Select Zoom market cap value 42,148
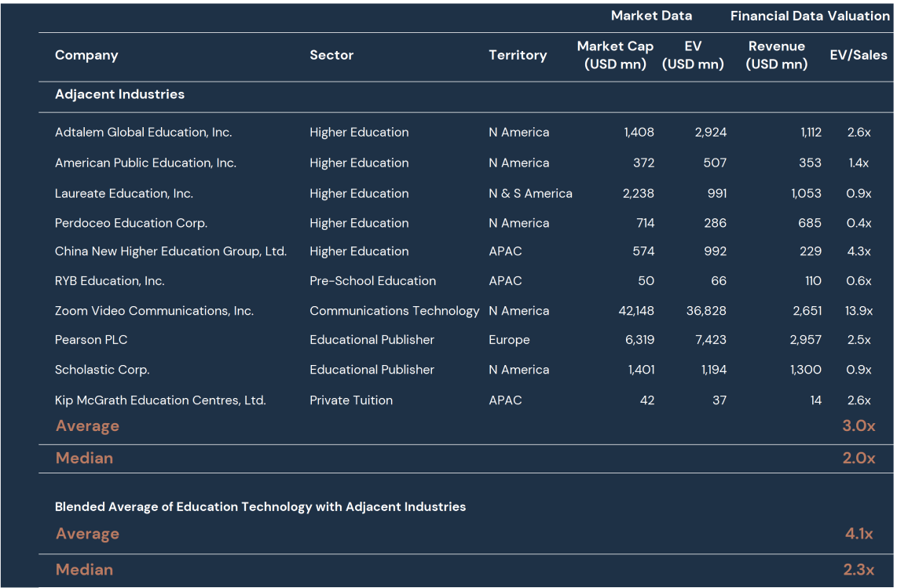The image size is (897, 588). [x=636, y=311]
